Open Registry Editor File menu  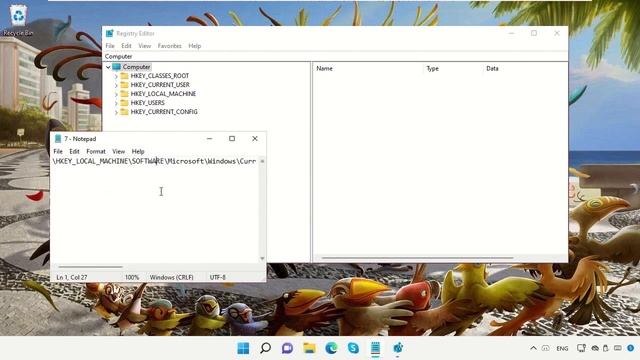(x=110, y=46)
